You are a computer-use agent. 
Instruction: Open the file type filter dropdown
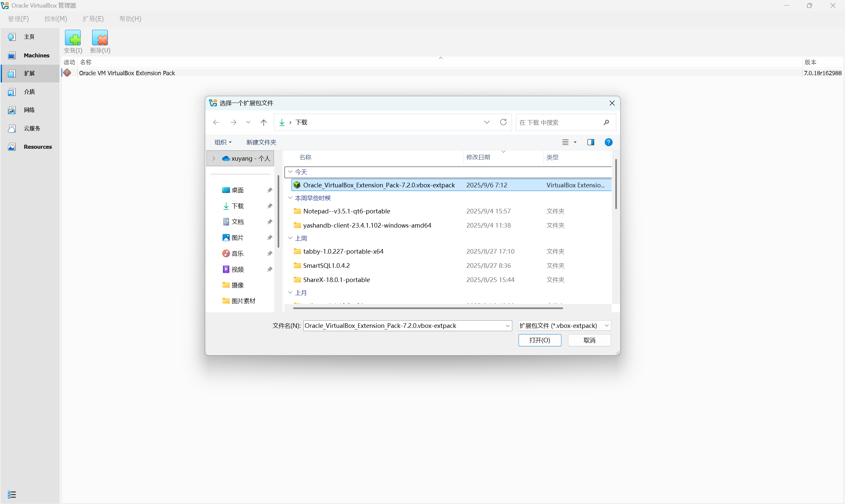(564, 326)
